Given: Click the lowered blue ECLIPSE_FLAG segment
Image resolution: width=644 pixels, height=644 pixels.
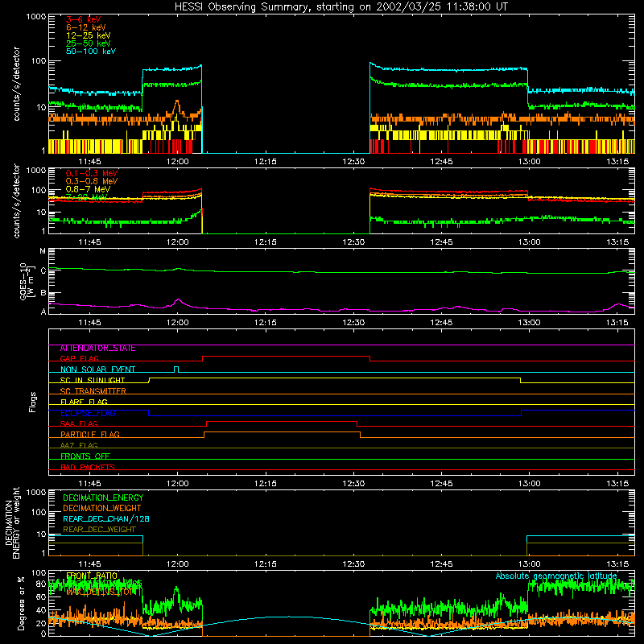Looking at the screenshot, I should 335,415.
